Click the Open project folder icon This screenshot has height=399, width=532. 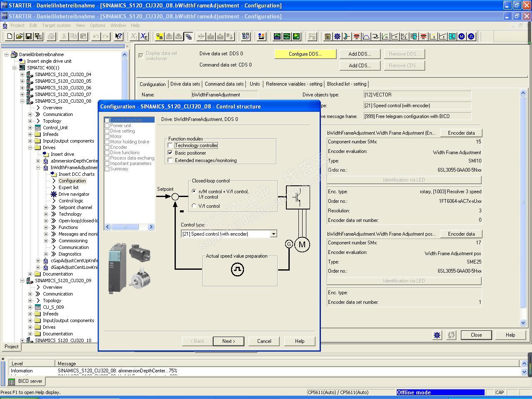pos(19,37)
